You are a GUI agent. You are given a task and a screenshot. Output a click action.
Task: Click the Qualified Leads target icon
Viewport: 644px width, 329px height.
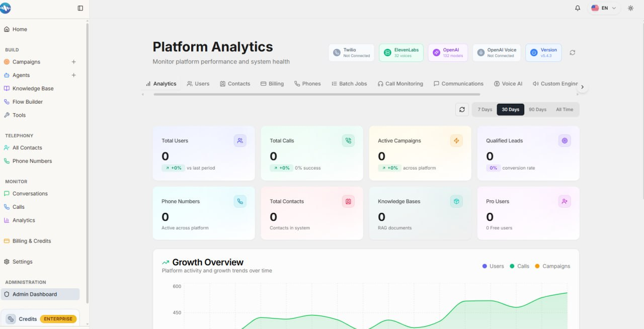pyautogui.click(x=565, y=141)
